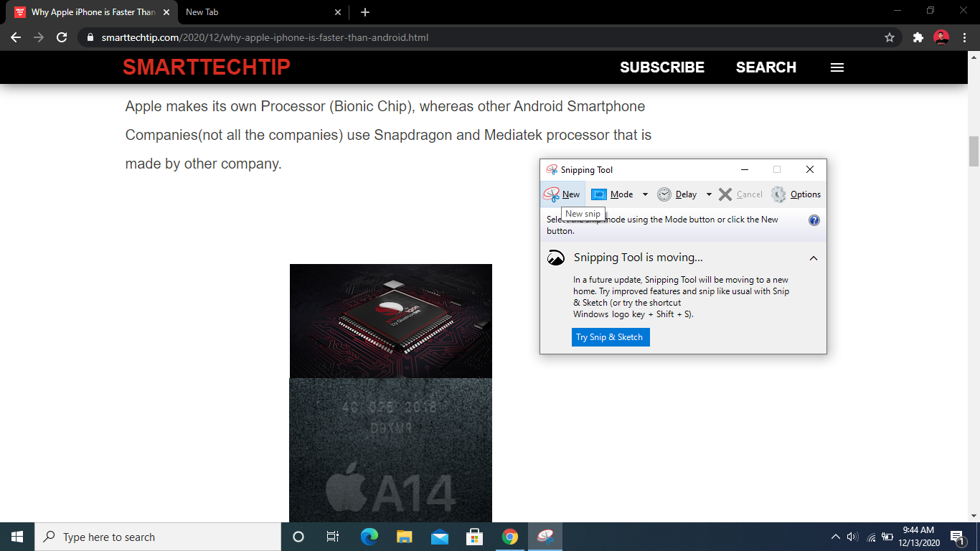
Task: Open Snipping Tool help question mark
Action: pos(814,220)
